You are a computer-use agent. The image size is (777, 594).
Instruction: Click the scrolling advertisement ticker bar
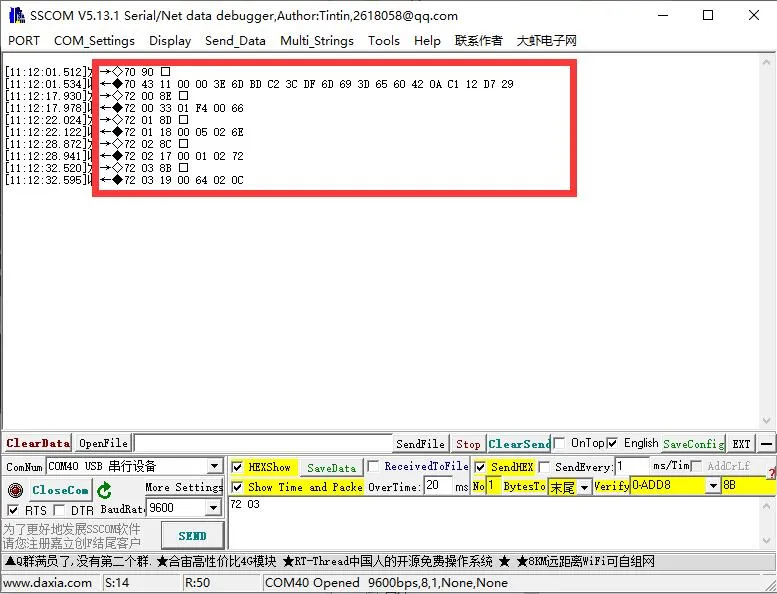click(388, 561)
